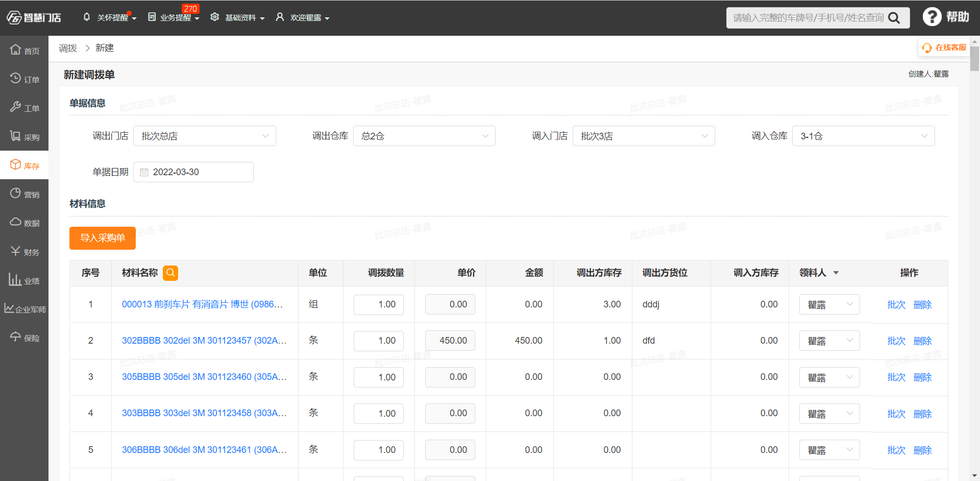Click 删除 for row 2

(922, 341)
